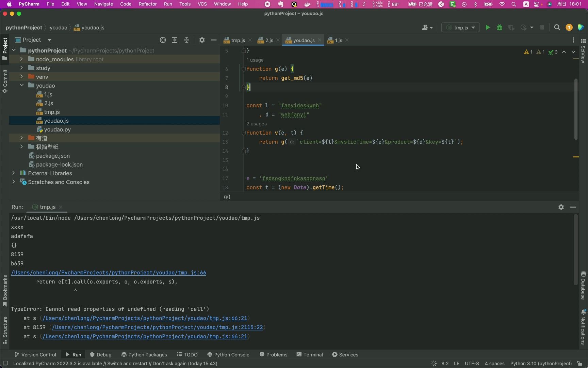This screenshot has height=368, width=588.
Task: Expand the 有道 folder
Action: (x=21, y=138)
